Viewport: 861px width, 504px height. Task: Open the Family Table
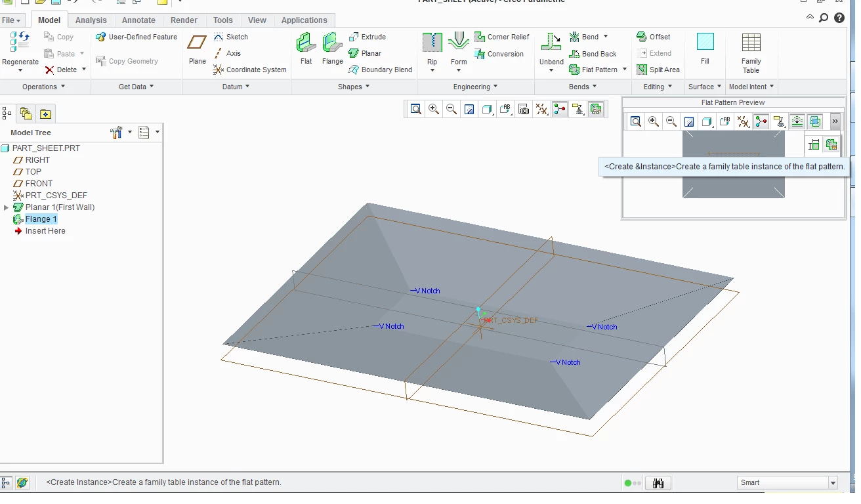(751, 52)
